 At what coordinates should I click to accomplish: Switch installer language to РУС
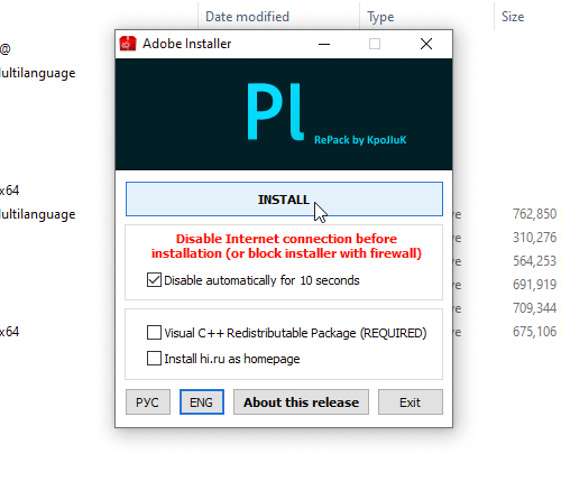tap(148, 402)
